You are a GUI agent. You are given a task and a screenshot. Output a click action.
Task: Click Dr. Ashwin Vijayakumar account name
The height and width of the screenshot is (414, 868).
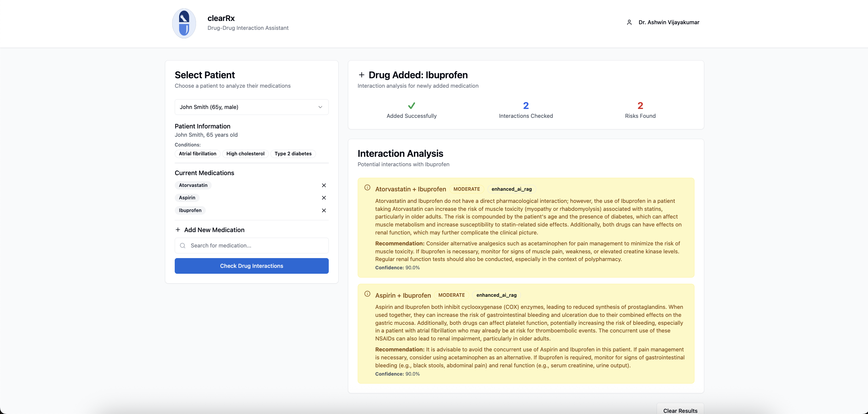point(668,22)
